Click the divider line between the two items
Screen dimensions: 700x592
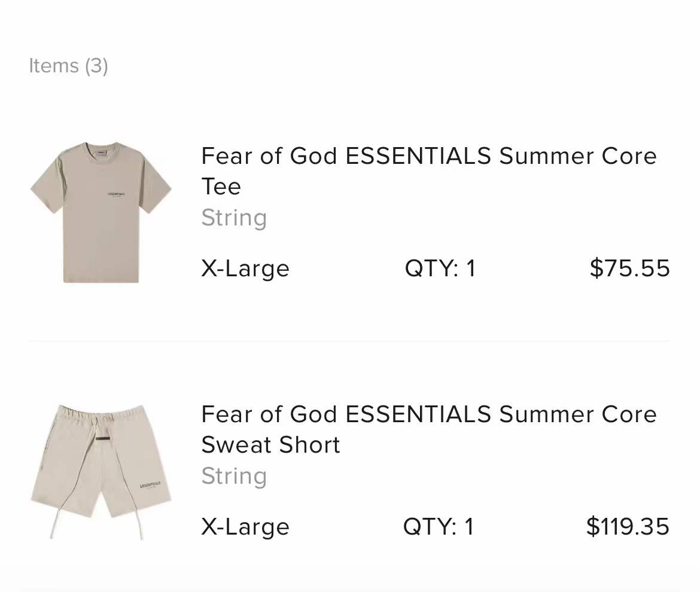click(349, 341)
